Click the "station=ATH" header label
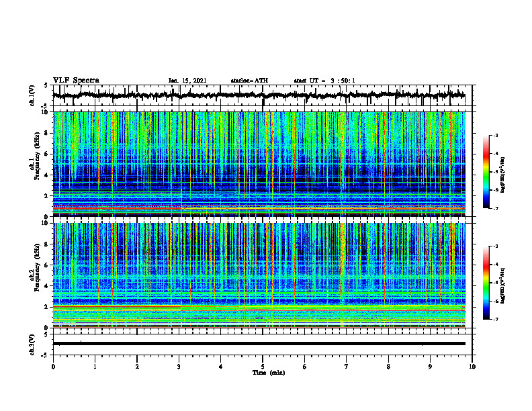532x411 pixels. pyautogui.click(x=249, y=81)
